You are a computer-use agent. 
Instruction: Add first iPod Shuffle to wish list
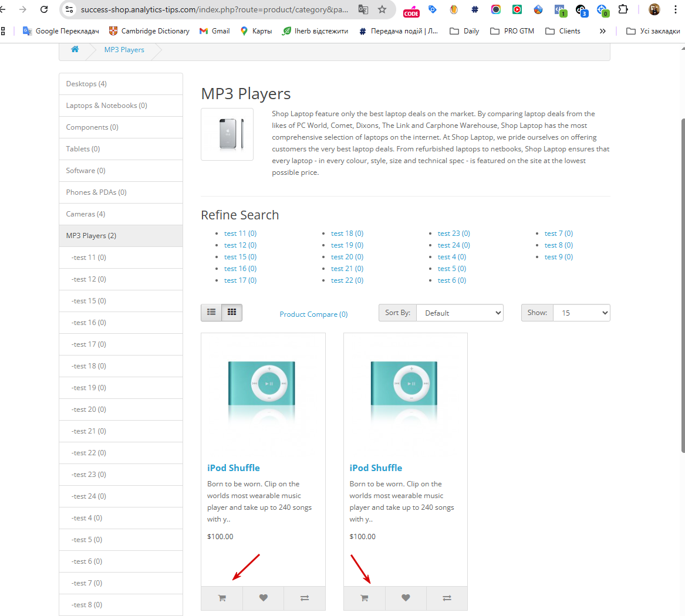click(264, 598)
